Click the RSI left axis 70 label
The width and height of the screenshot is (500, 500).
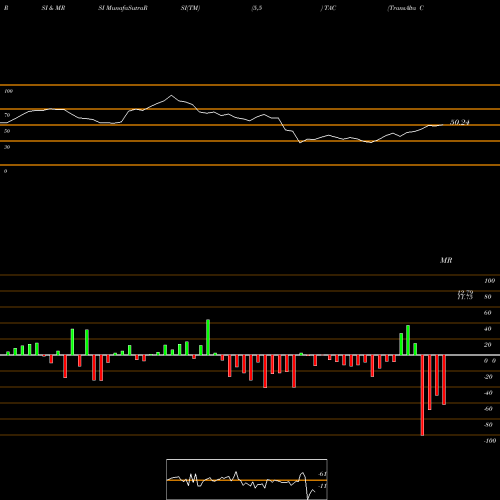(x=7, y=115)
